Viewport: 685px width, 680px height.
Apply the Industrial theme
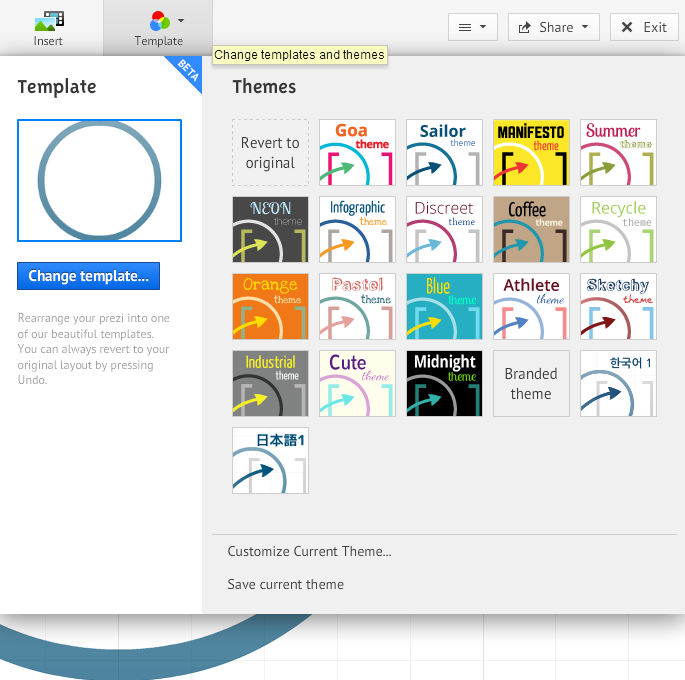[x=270, y=383]
